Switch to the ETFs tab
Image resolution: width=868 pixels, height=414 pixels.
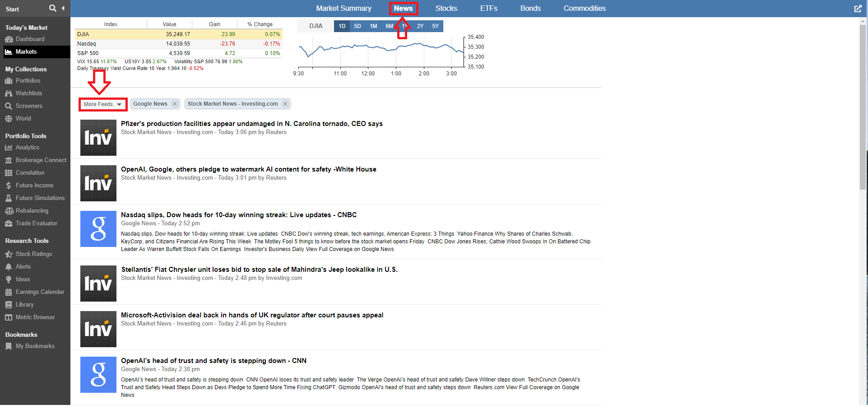coord(489,8)
